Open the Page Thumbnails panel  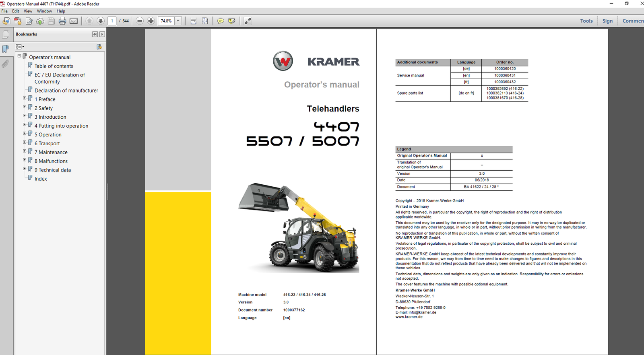coord(6,35)
